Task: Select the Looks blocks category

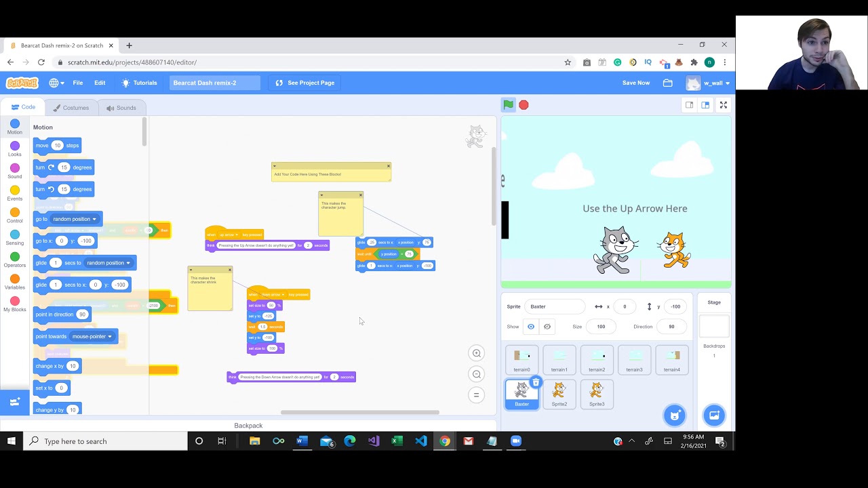Action: pos(15,149)
